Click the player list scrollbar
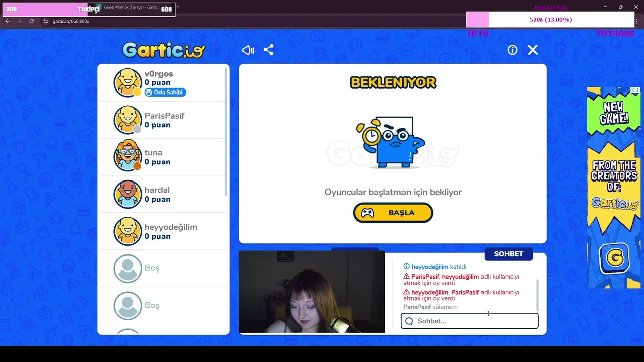 (226, 132)
